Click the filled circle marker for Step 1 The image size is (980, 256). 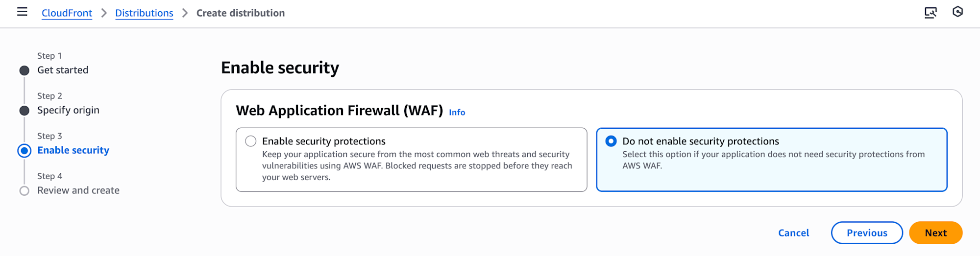click(x=24, y=70)
